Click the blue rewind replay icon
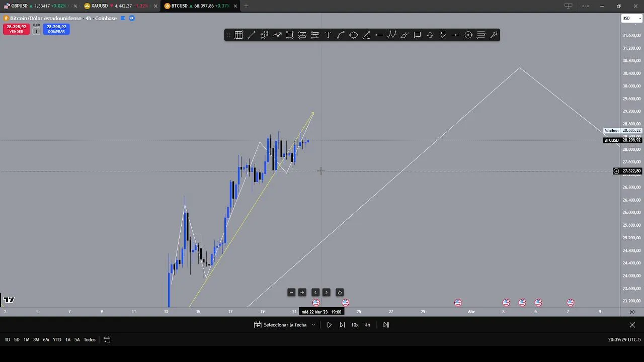This screenshot has height=362, width=644. click(x=132, y=18)
